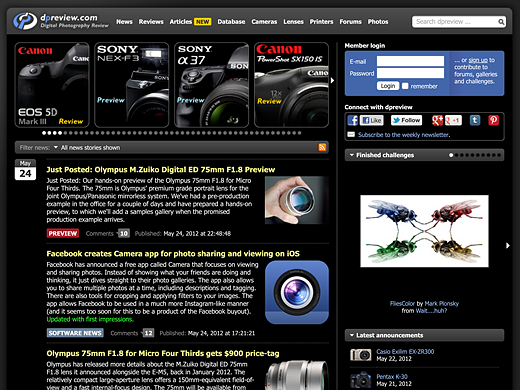Open the Casio Exilim EX-ZR300 announcement

click(x=405, y=351)
